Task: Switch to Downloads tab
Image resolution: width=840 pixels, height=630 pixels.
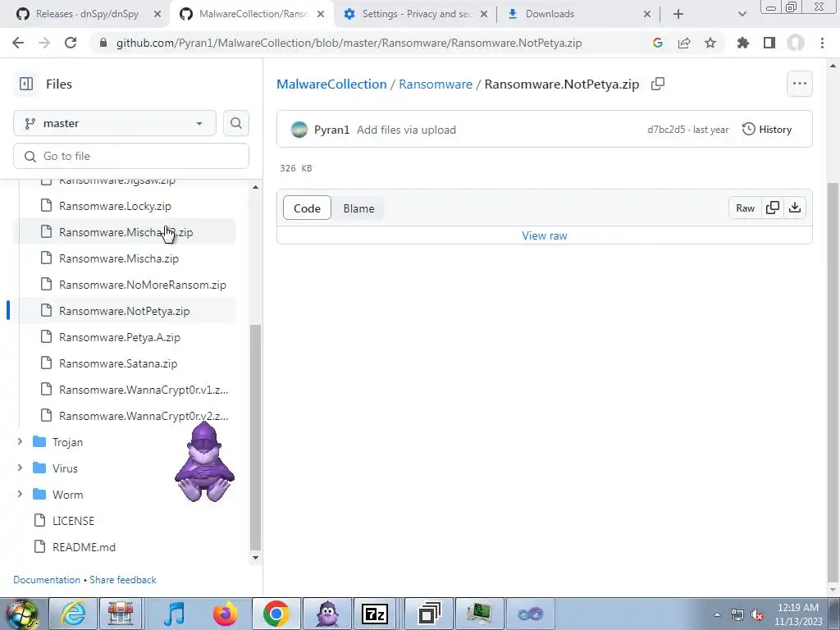Action: [577, 14]
